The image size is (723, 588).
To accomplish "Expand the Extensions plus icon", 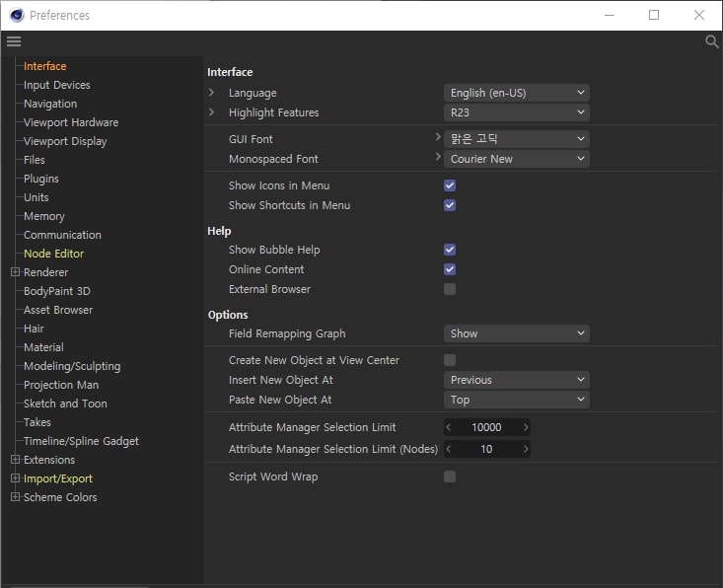I will [x=15, y=460].
